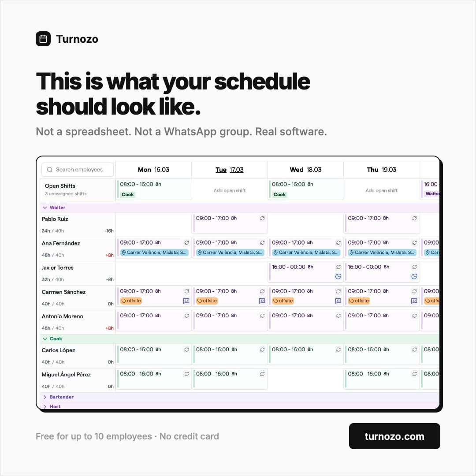Click magnifier icon in employee search
Screen dimensions: 476x476
click(50, 170)
